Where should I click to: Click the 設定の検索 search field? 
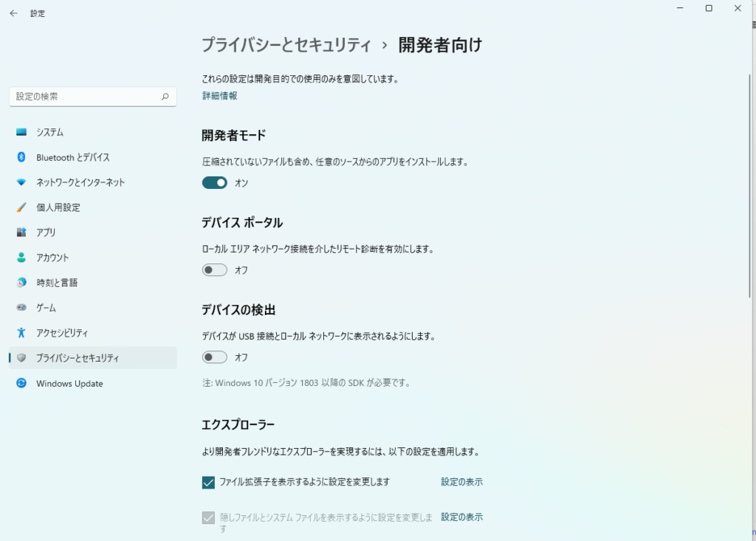pos(85,97)
